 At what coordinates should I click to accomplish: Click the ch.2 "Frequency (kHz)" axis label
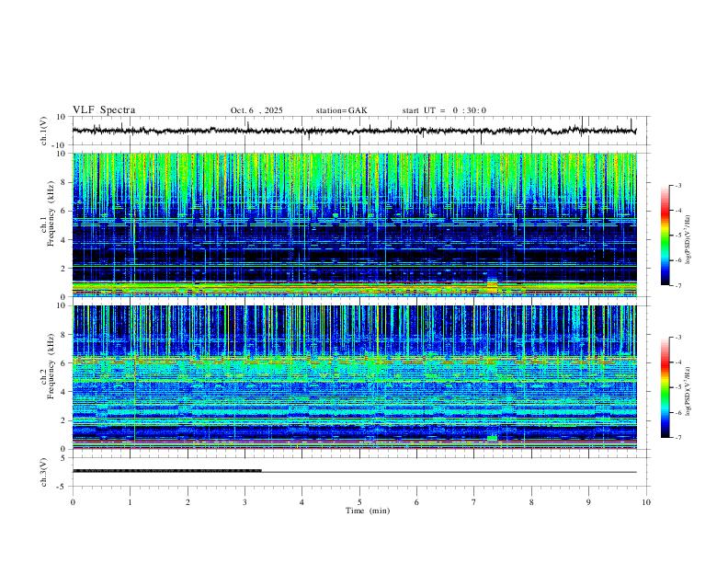51,366
